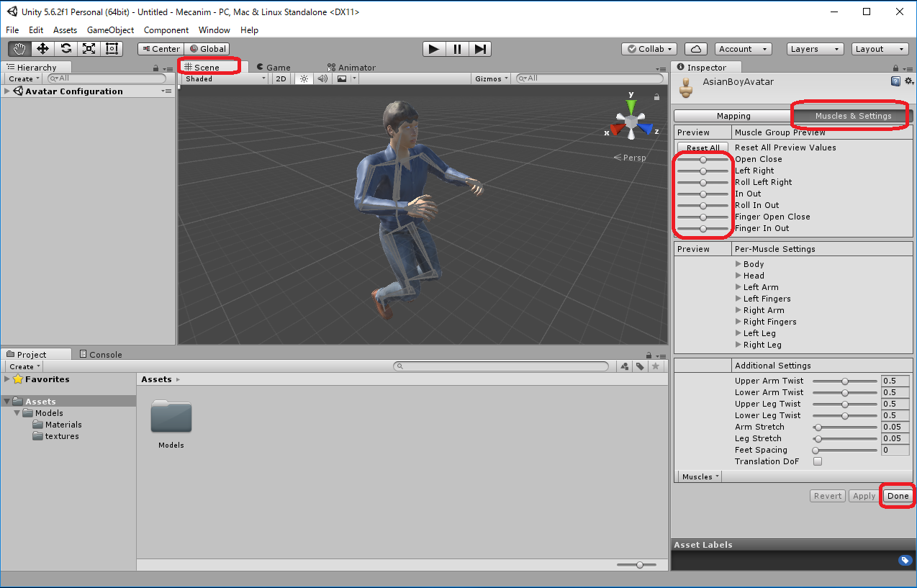Adjust the Upper Arm Twist slider
This screenshot has height=588, width=917.
click(x=845, y=381)
